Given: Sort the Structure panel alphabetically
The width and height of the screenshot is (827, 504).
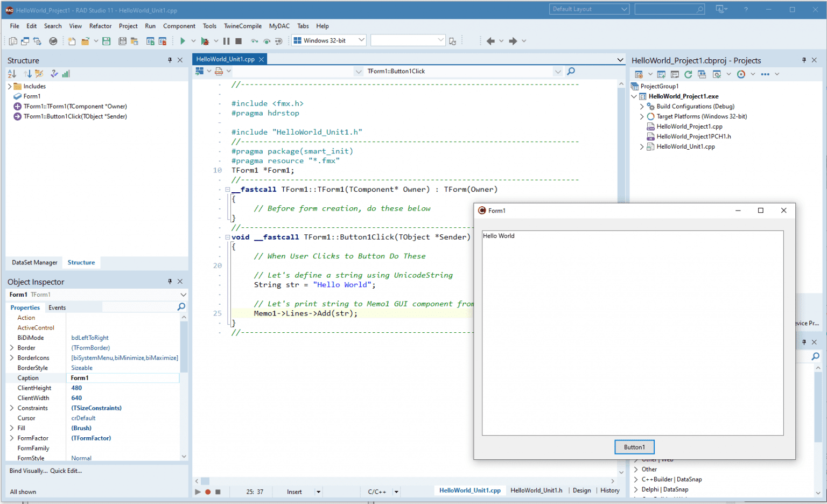Looking at the screenshot, I should tap(12, 74).
